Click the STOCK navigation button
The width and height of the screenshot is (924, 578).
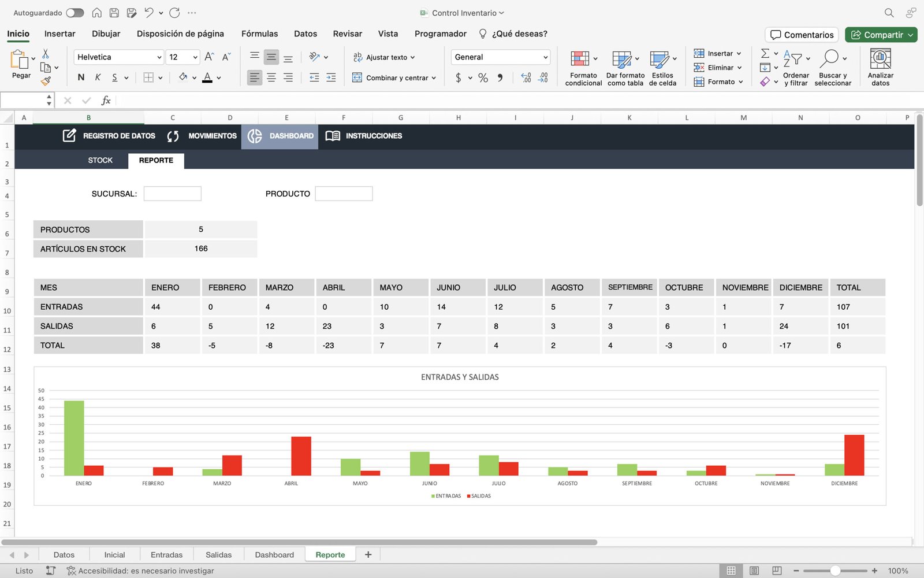tap(100, 160)
